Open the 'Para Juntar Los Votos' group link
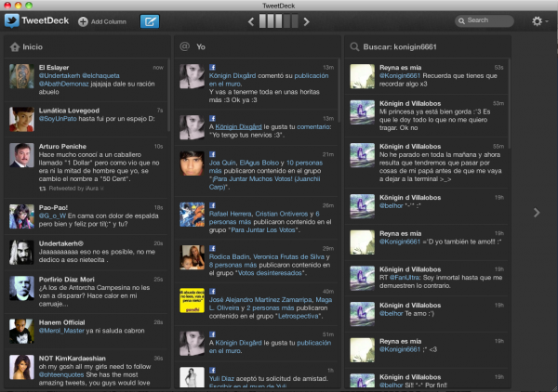 [x=263, y=230]
